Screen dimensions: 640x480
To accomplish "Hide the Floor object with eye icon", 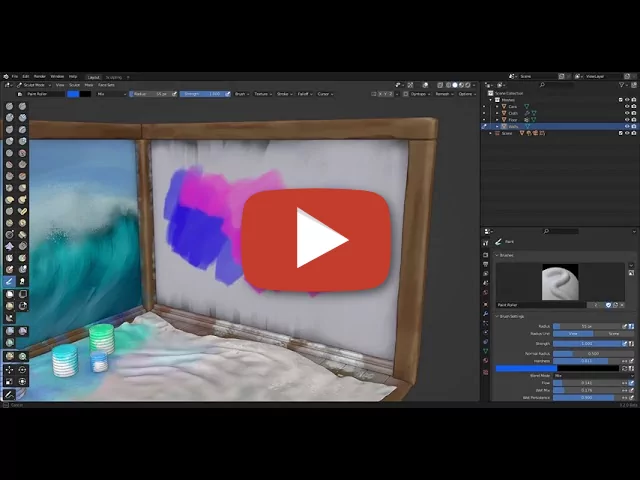I will [627, 120].
